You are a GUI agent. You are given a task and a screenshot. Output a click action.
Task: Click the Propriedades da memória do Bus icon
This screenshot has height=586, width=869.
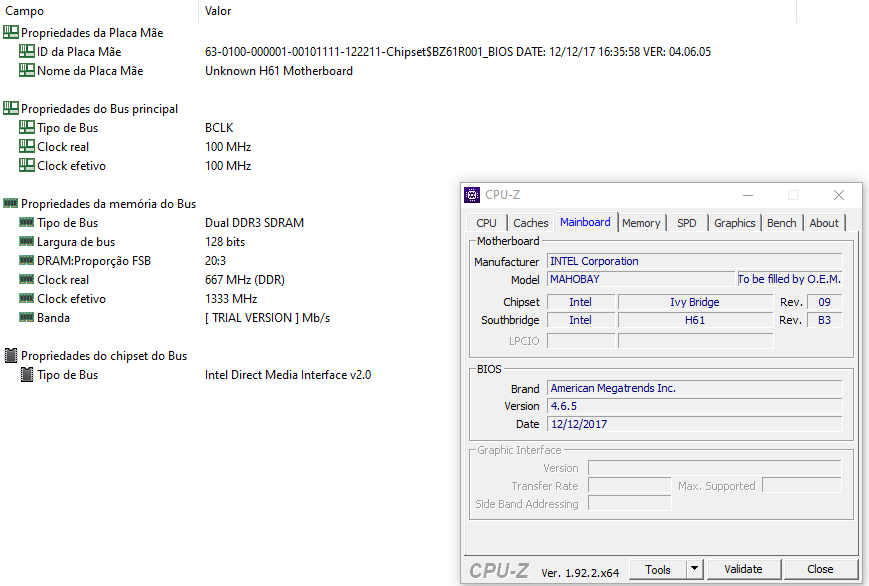(10, 204)
